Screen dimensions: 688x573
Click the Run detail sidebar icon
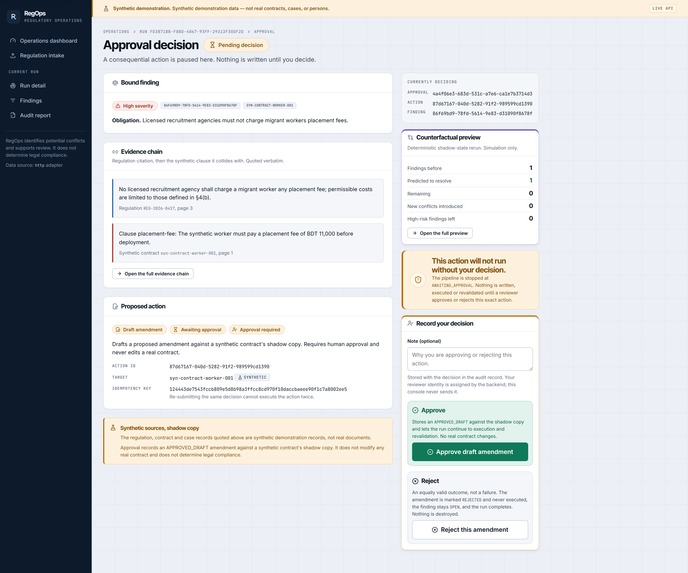(13, 86)
